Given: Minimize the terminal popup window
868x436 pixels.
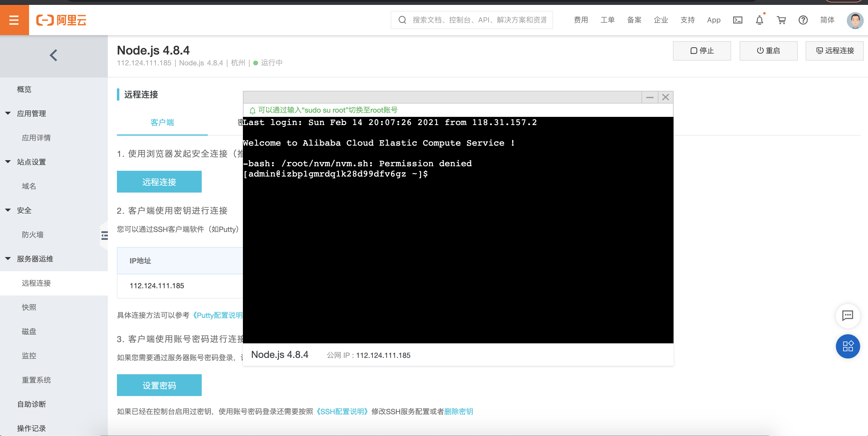Looking at the screenshot, I should (650, 97).
